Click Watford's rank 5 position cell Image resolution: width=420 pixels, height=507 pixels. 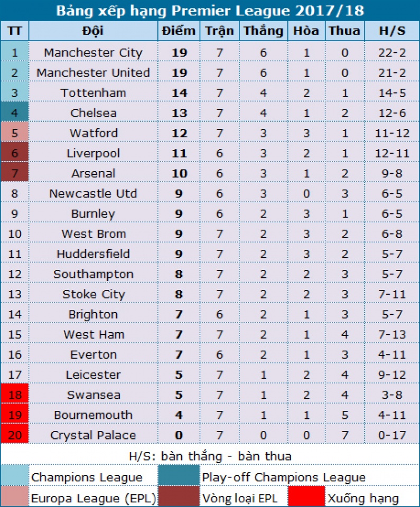(x=14, y=133)
